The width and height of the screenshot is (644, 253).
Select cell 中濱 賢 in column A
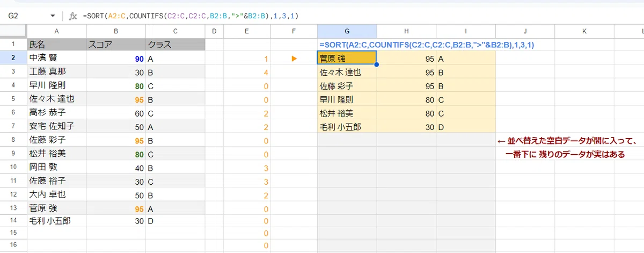coord(56,57)
